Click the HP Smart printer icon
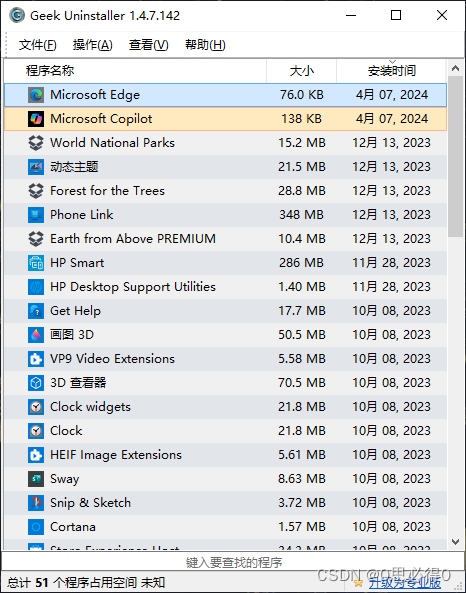Viewport: 466px width, 593px height. click(36, 263)
